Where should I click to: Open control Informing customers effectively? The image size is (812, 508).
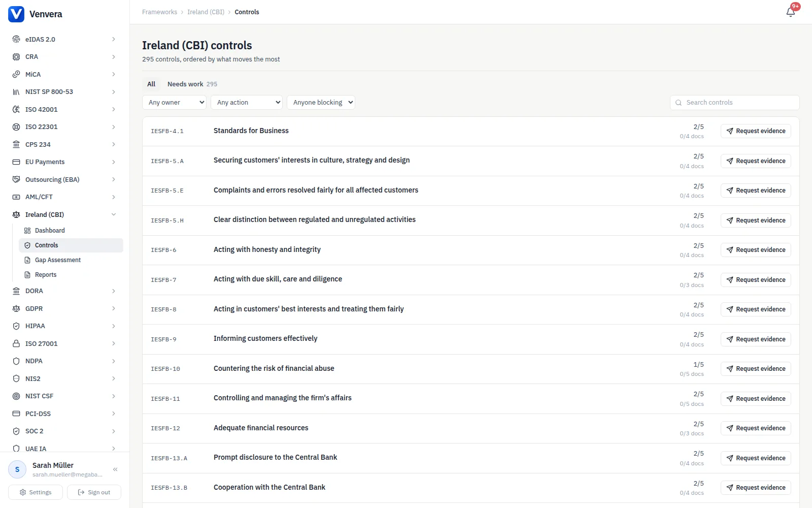pos(265,339)
